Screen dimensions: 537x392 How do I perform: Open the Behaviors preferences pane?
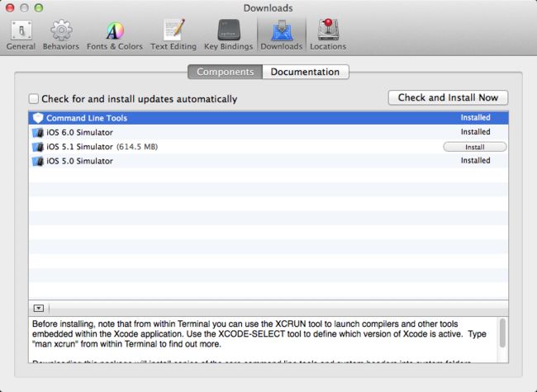(x=61, y=35)
